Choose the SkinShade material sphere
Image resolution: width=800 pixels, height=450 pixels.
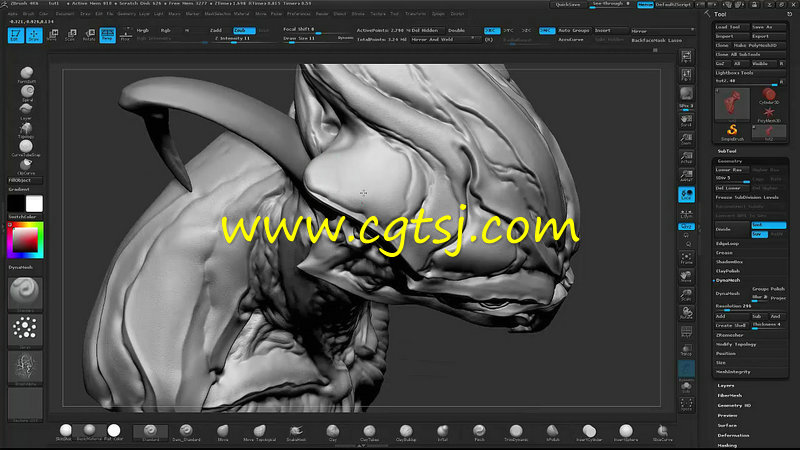point(65,432)
